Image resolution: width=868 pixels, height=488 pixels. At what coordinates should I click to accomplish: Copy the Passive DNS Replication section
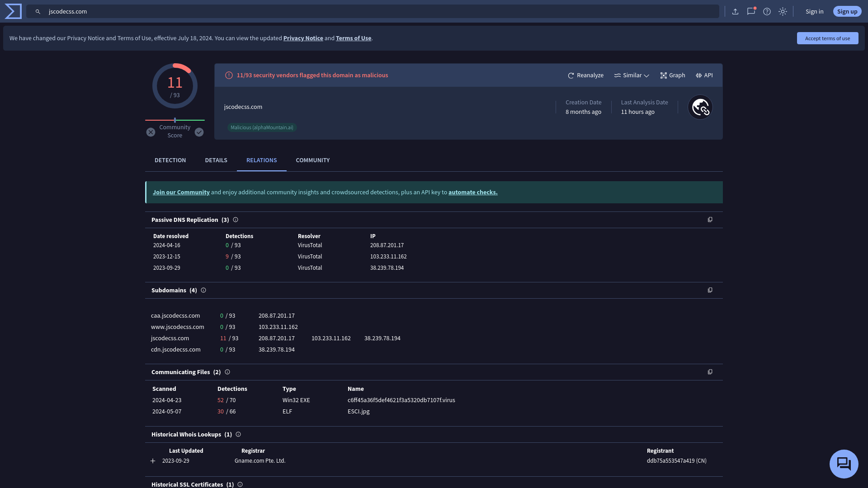pos(710,220)
